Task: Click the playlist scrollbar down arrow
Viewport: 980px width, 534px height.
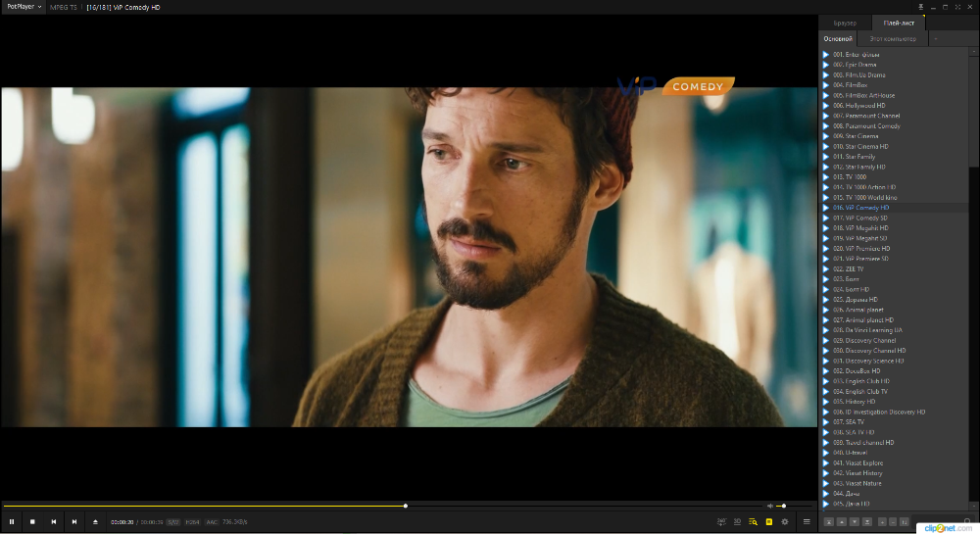Action: pyautogui.click(x=974, y=506)
